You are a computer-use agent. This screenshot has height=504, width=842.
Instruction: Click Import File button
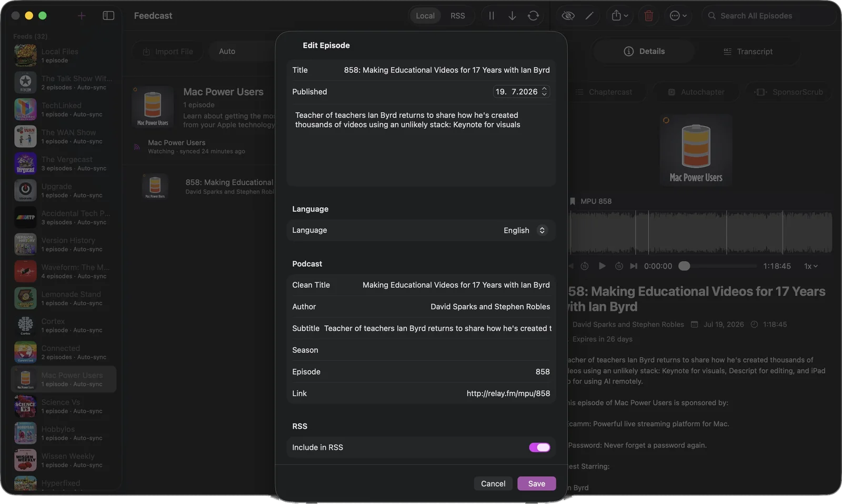[x=168, y=52]
